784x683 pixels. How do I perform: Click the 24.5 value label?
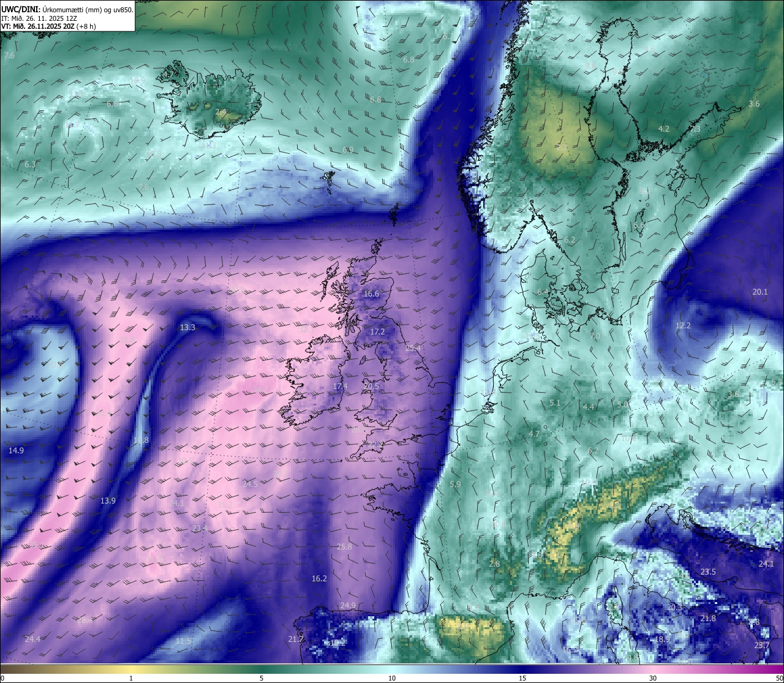(250, 483)
